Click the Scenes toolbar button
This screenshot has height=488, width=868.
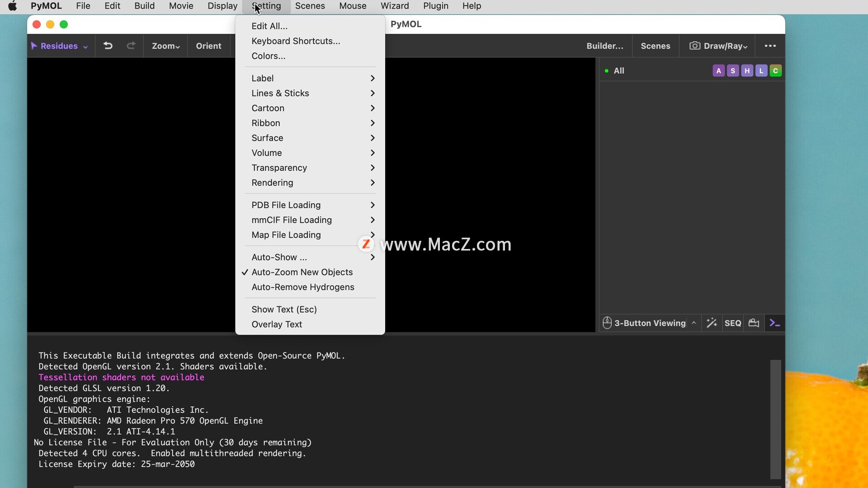coord(656,46)
